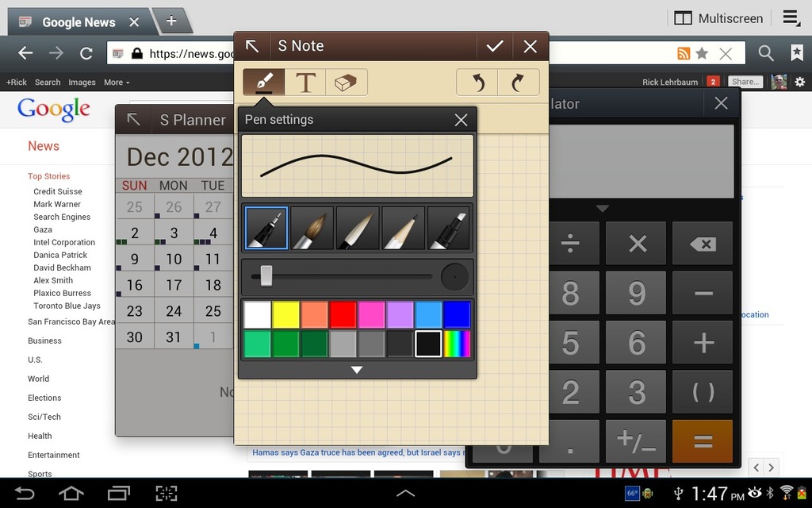
Task: Open the browser bookmarks list
Action: tap(796, 53)
